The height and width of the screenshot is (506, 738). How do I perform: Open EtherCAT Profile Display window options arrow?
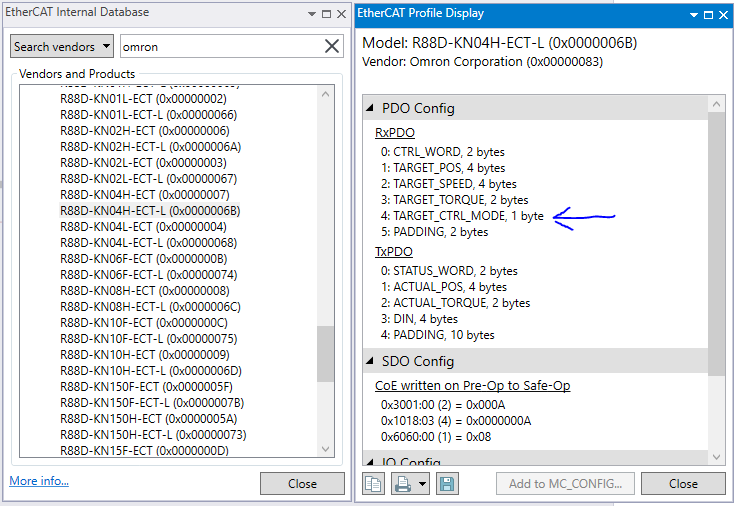pos(694,15)
